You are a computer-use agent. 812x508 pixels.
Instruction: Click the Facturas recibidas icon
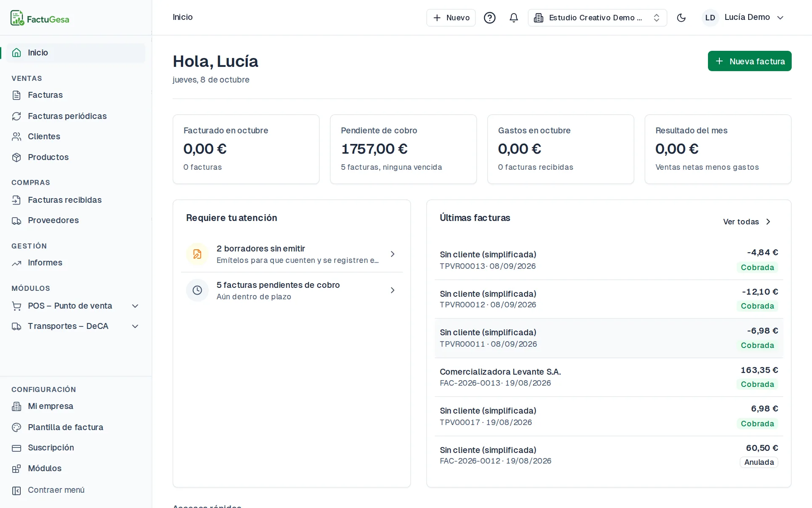click(16, 200)
